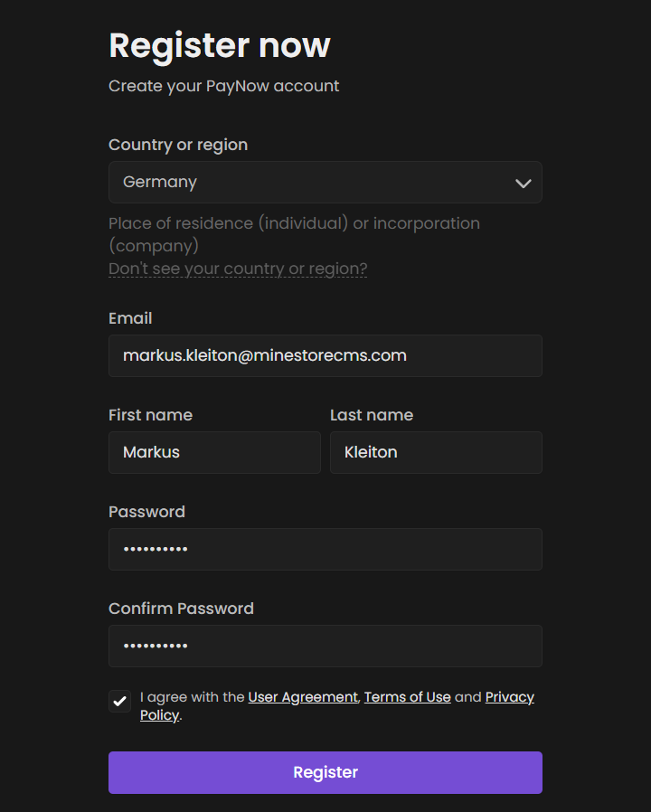Select the Confirm Password field
The width and height of the screenshot is (651, 812).
[325, 646]
